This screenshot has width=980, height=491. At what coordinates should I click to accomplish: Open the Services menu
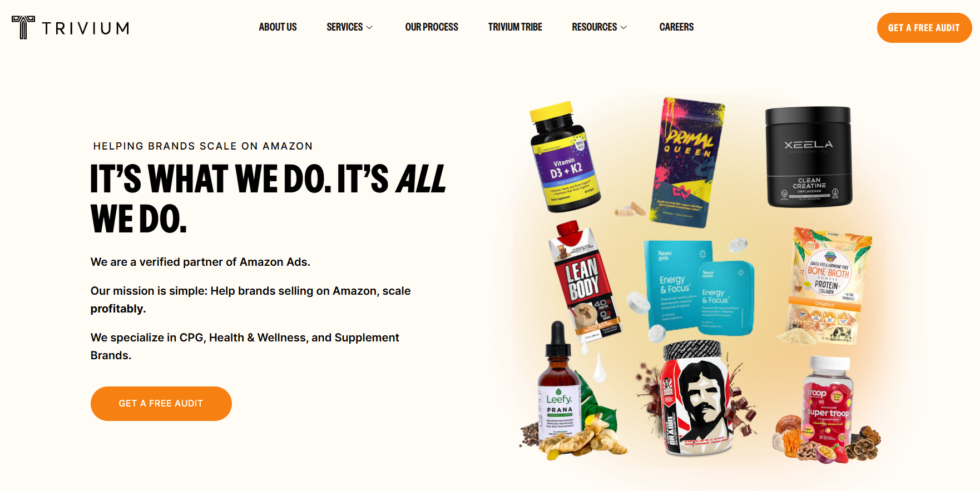click(344, 27)
